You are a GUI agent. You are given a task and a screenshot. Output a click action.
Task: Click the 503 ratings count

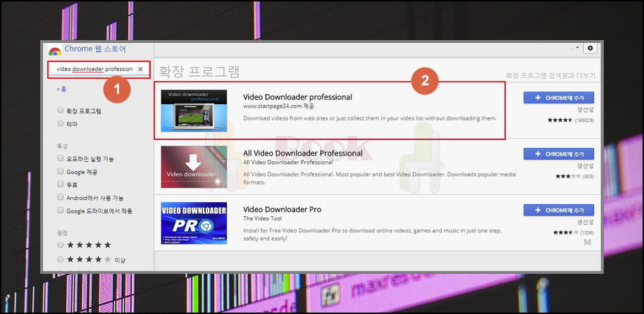[588, 177]
